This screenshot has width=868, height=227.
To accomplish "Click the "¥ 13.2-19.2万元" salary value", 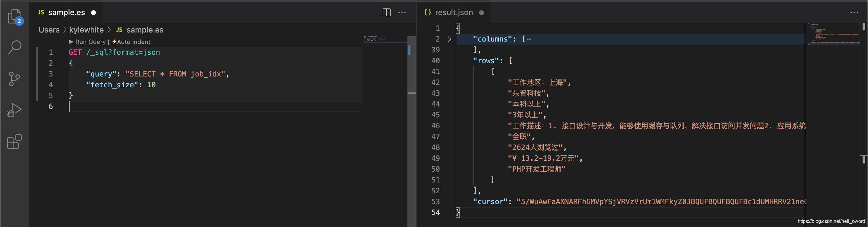I will pos(543,158).
